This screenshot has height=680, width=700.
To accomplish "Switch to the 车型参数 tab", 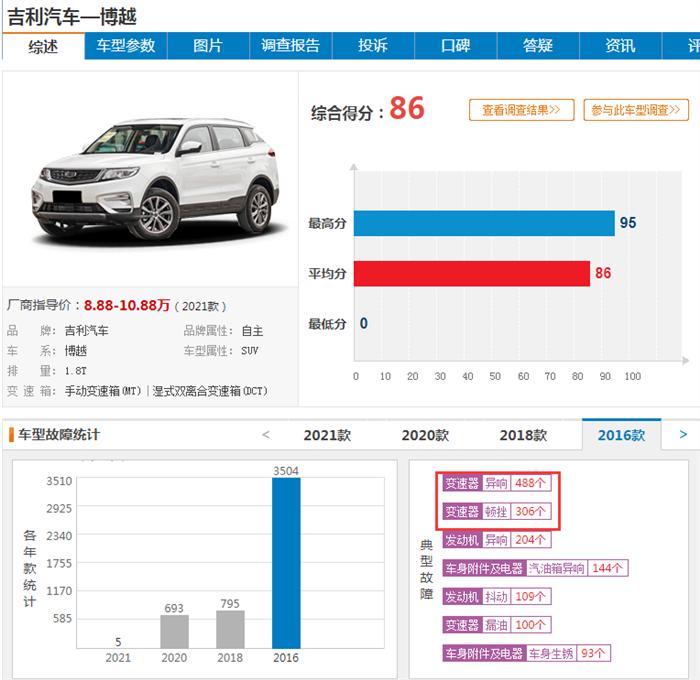I will click(x=126, y=46).
